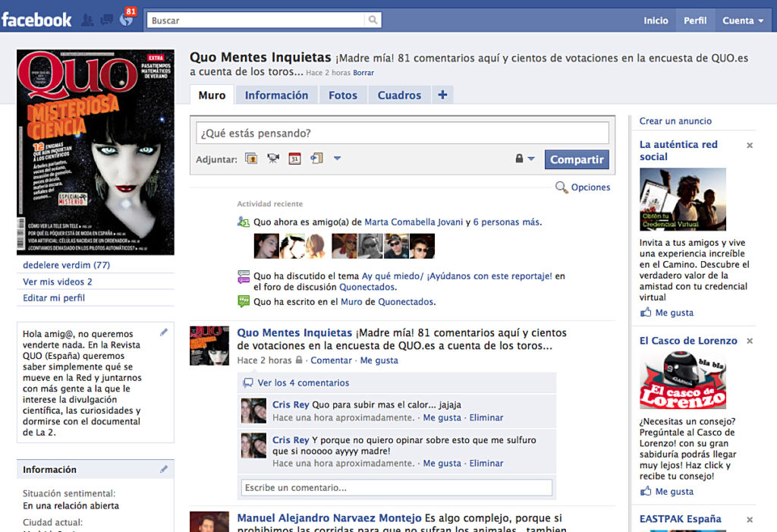Open the Facebook logo home link
The height and width of the screenshot is (532, 777).
(36, 20)
